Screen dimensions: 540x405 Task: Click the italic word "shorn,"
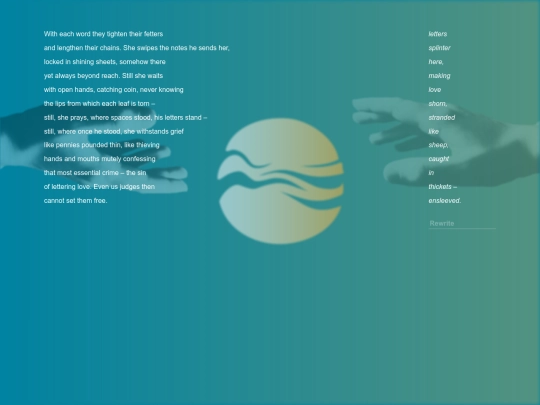tap(438, 104)
